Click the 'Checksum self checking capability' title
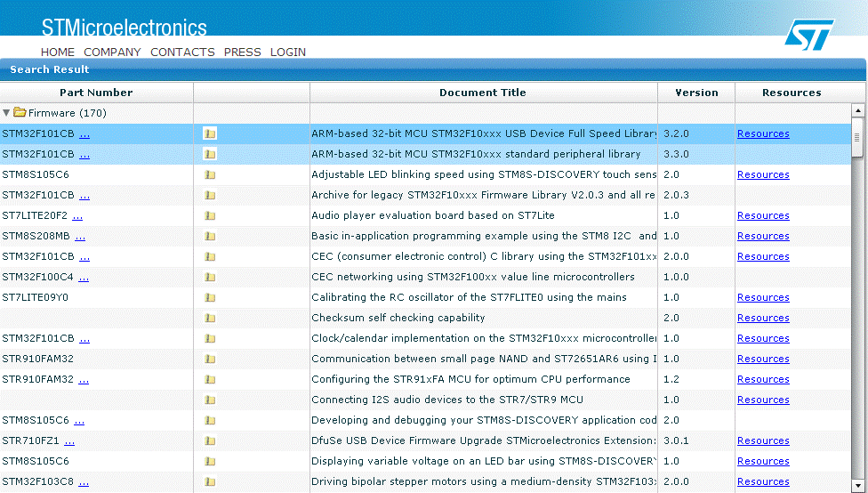The width and height of the screenshot is (868, 493). click(x=398, y=318)
